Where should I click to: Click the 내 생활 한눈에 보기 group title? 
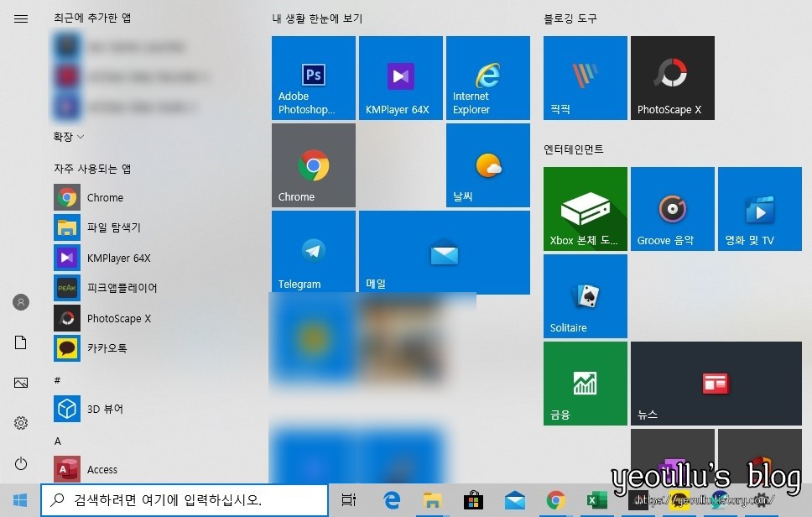tap(317, 18)
